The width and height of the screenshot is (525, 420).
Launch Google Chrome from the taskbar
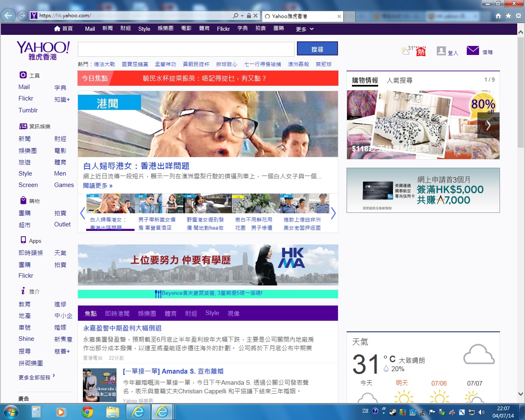pyautogui.click(x=87, y=412)
